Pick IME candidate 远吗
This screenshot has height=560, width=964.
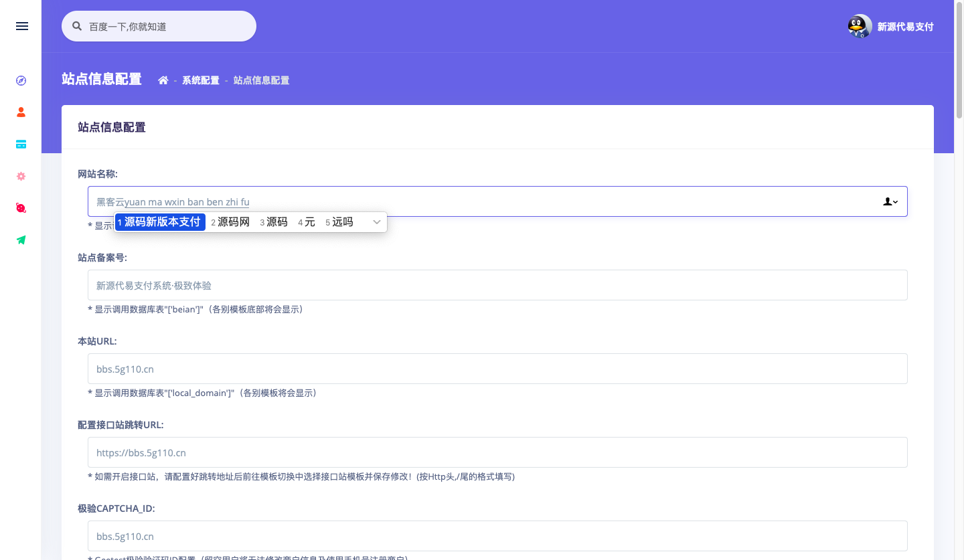tap(339, 222)
